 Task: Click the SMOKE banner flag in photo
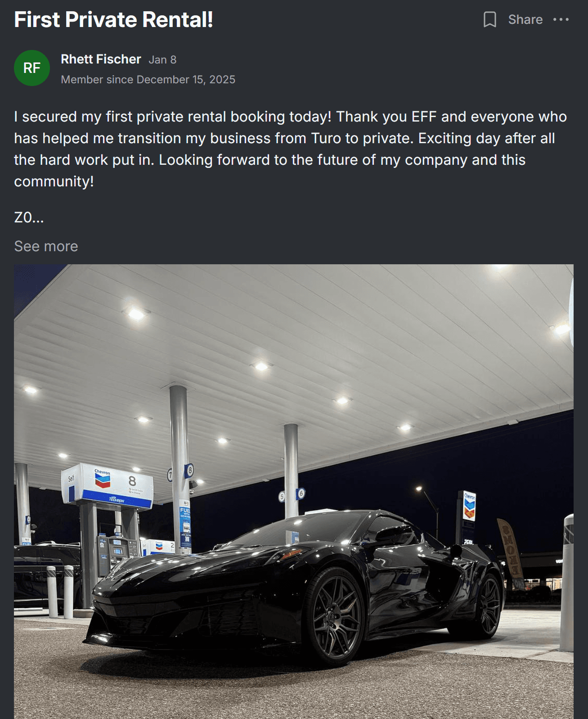[x=510, y=548]
